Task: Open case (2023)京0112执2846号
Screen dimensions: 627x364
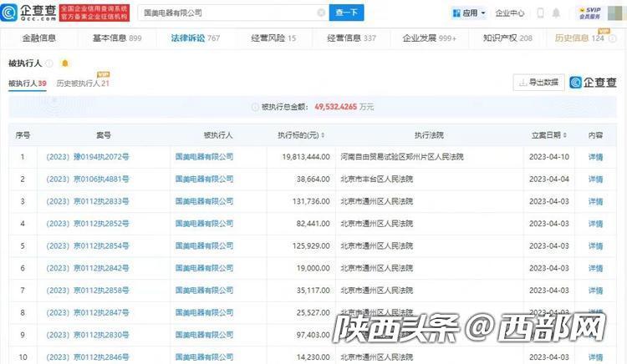Action: (x=88, y=357)
